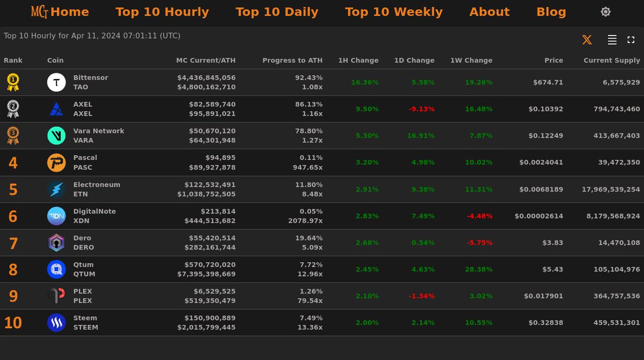The width and height of the screenshot is (644, 360).
Task: Sort by the Rank column header
Action: click(13, 60)
